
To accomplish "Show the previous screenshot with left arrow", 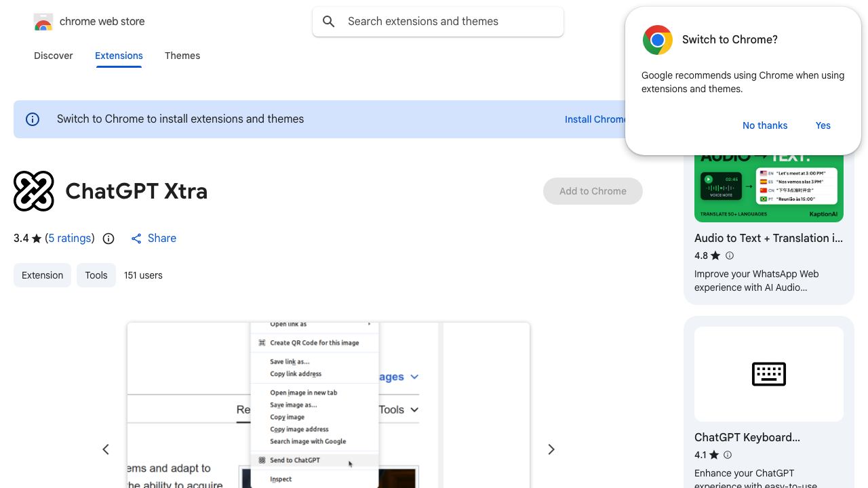I will coord(106,449).
